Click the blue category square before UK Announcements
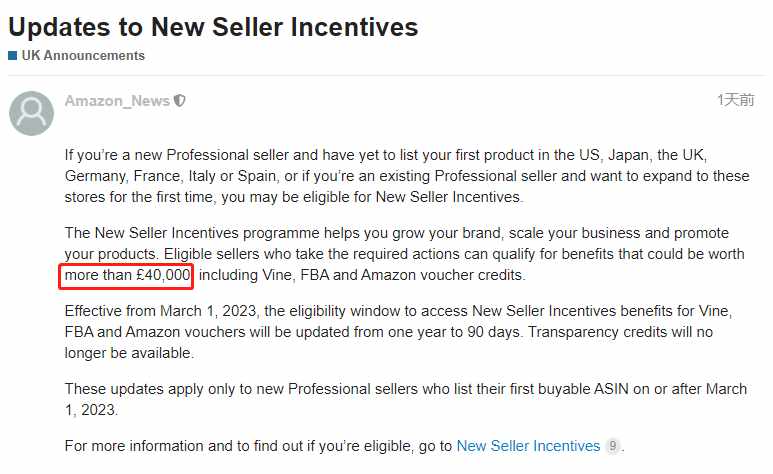The height and width of the screenshot is (474, 773). tap(13, 55)
